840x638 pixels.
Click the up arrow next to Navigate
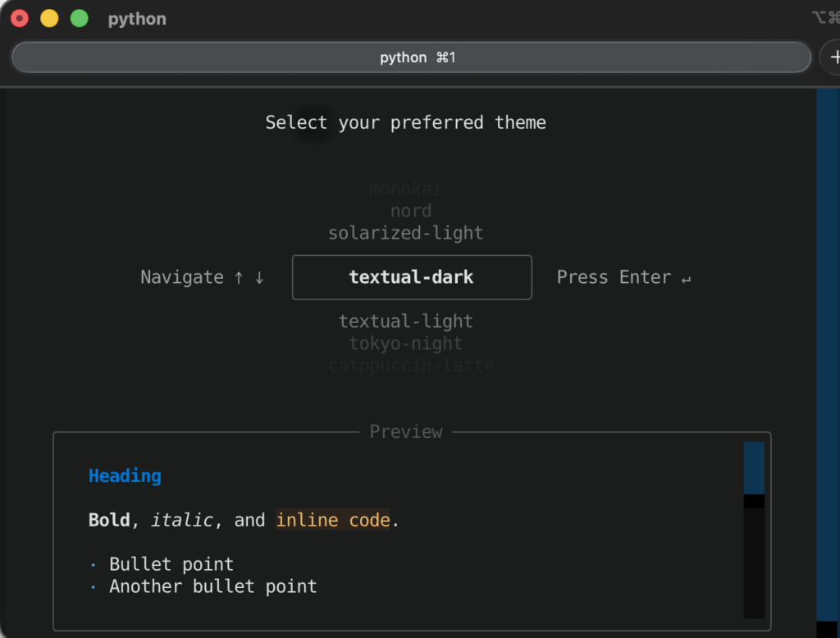point(239,277)
